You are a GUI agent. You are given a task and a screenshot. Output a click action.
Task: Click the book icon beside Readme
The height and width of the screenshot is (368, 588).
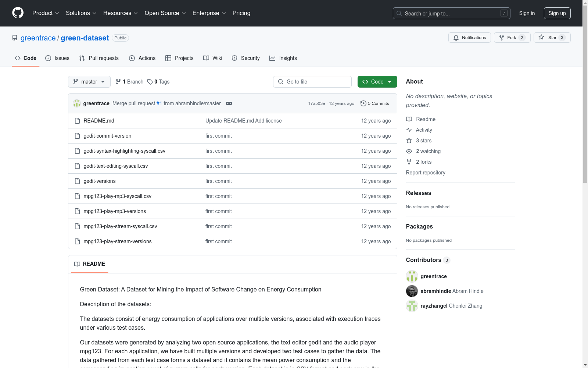(x=409, y=119)
